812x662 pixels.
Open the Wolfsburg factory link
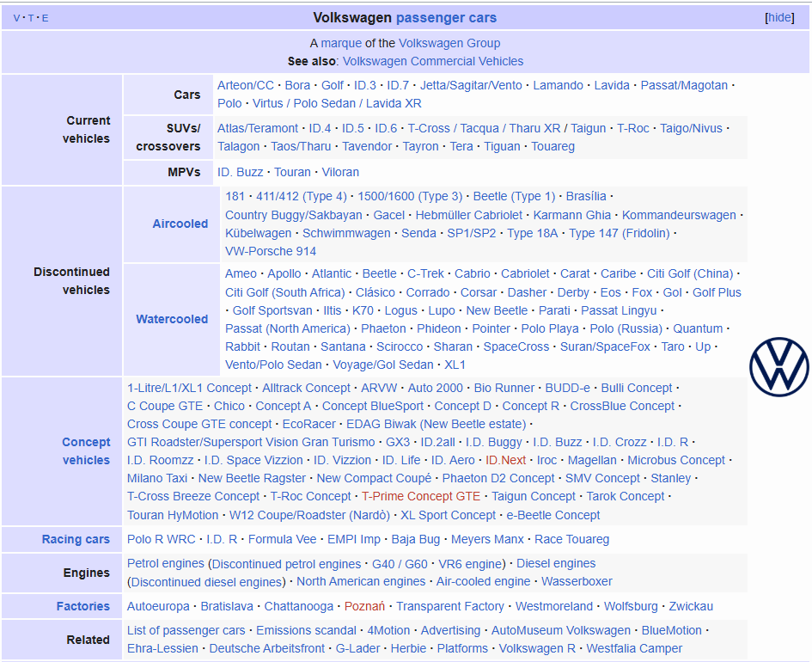tap(631, 606)
